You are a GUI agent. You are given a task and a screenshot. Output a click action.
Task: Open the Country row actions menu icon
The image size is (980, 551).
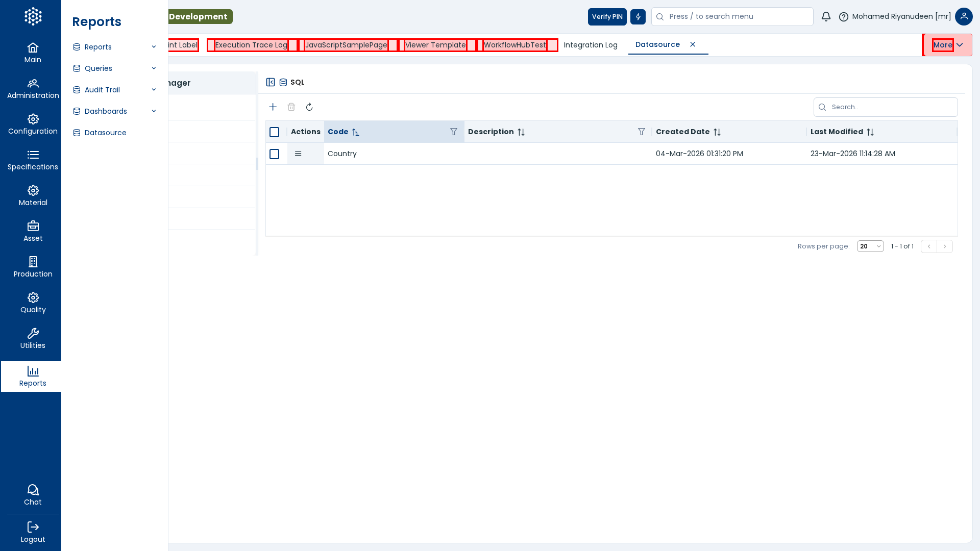tap(298, 154)
